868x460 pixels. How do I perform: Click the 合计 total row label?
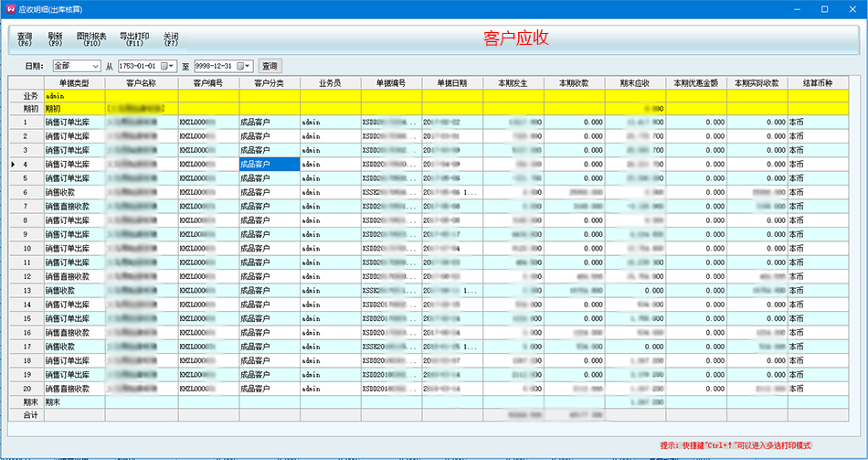[x=26, y=414]
